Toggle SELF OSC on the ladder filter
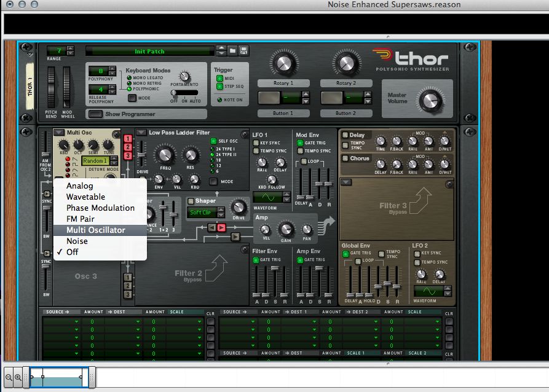The height and width of the screenshot is (392, 549). tap(213, 141)
